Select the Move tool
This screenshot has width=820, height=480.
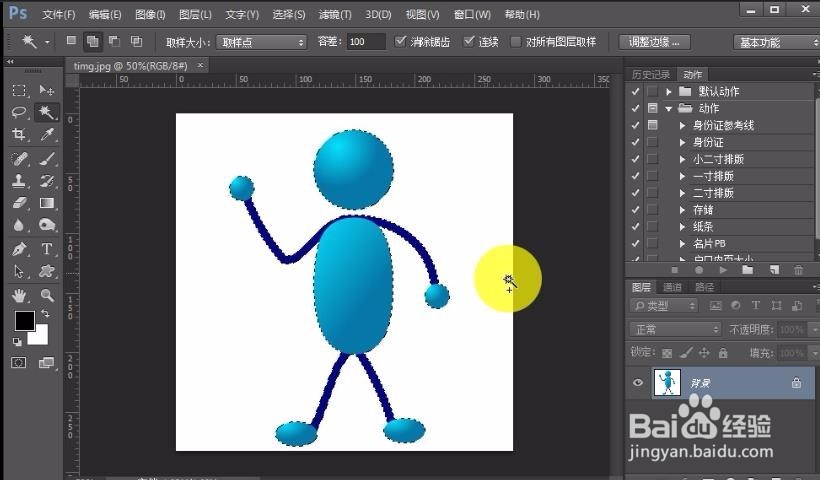click(47, 90)
